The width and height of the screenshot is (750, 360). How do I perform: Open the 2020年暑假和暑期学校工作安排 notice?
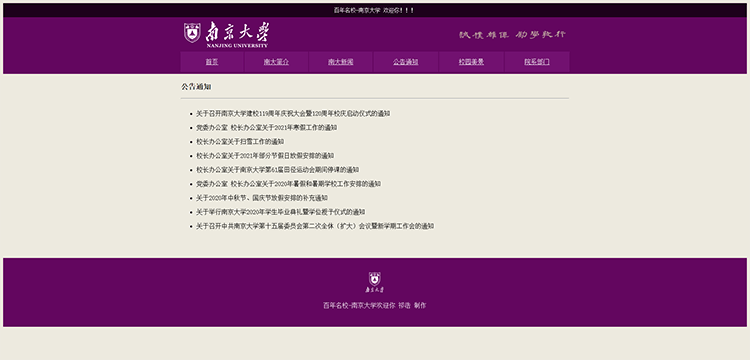288,184
